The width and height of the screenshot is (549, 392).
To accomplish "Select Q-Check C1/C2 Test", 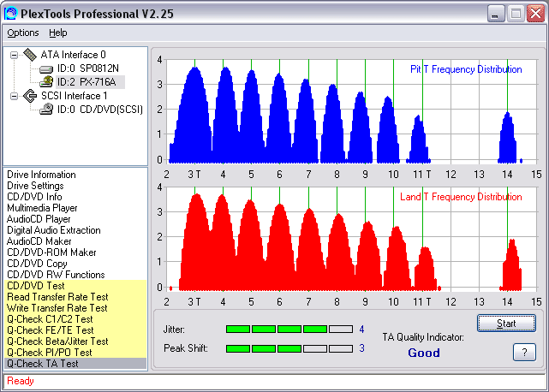I will click(x=75, y=319).
